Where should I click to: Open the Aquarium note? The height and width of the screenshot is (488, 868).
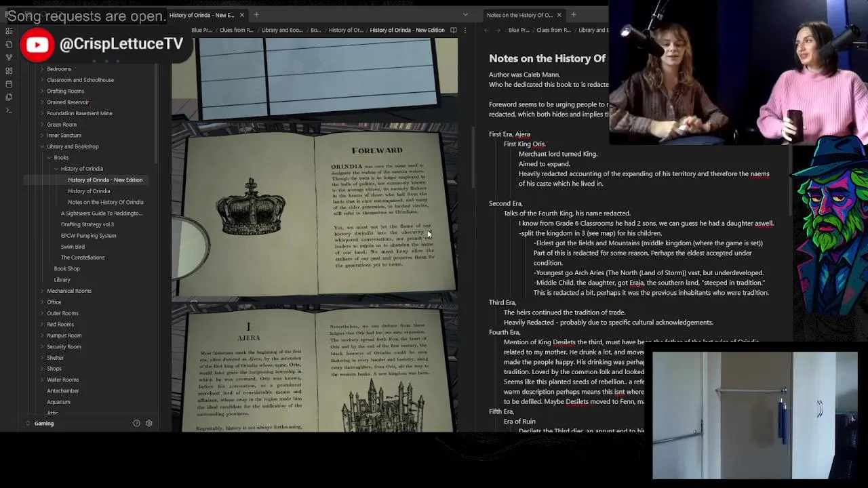pos(59,402)
